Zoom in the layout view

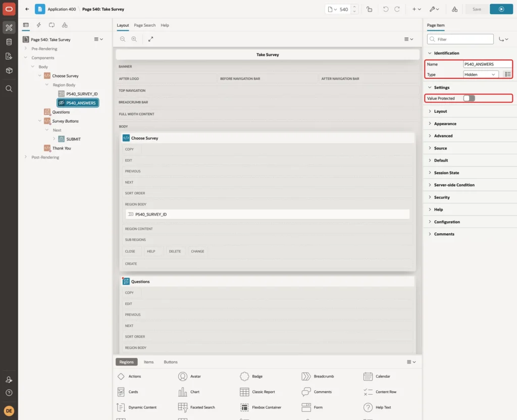coord(134,39)
